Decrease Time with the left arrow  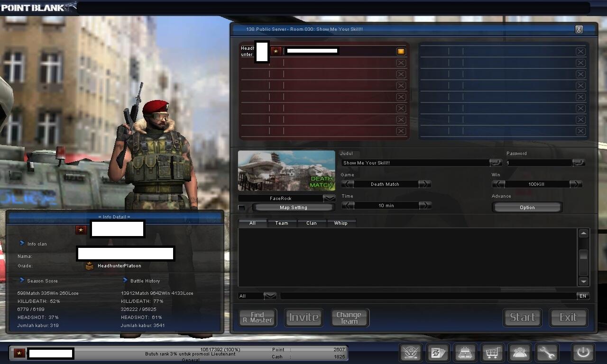pyautogui.click(x=348, y=205)
